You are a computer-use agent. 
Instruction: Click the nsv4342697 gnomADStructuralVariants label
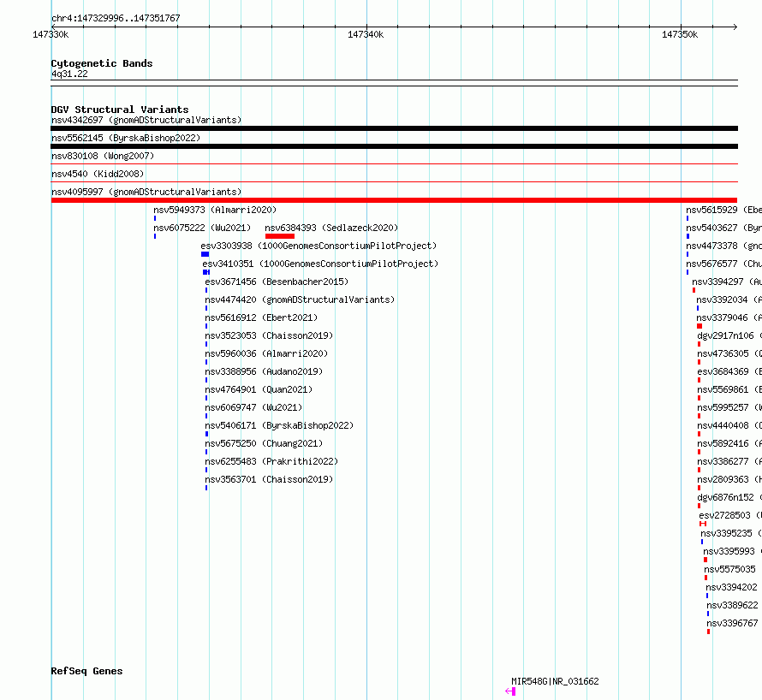(146, 120)
